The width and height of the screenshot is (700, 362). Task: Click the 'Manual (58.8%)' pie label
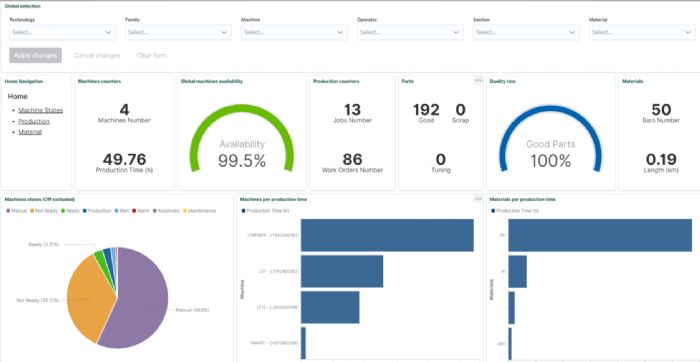(192, 310)
